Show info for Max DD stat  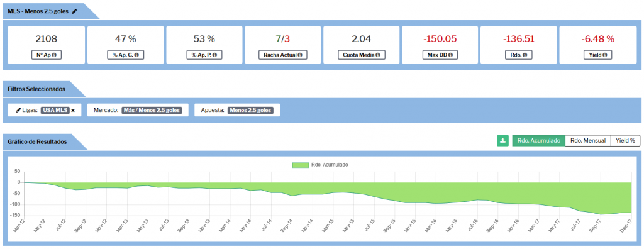click(450, 55)
